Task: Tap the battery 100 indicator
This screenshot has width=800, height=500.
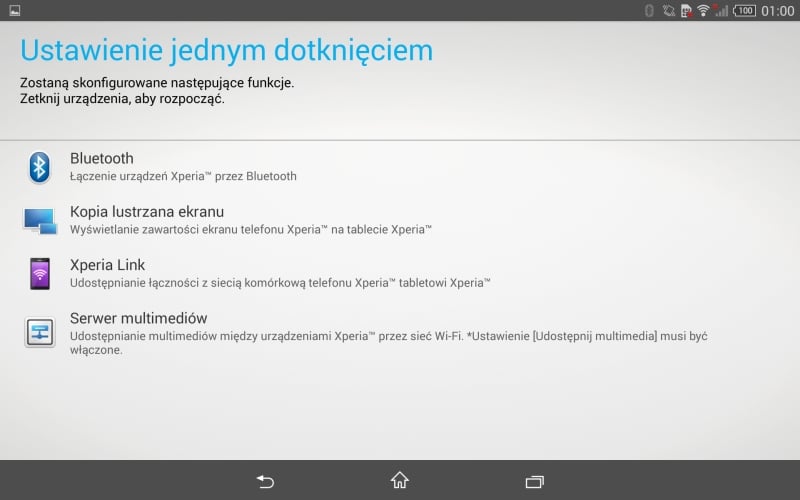Action: pos(744,10)
